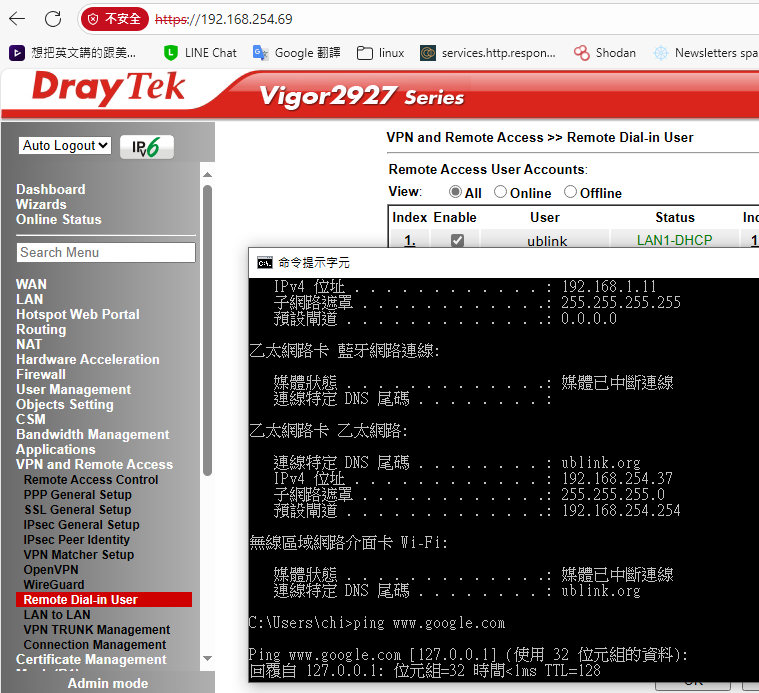Click the browser back arrow
The image size is (759, 693).
[19, 19]
